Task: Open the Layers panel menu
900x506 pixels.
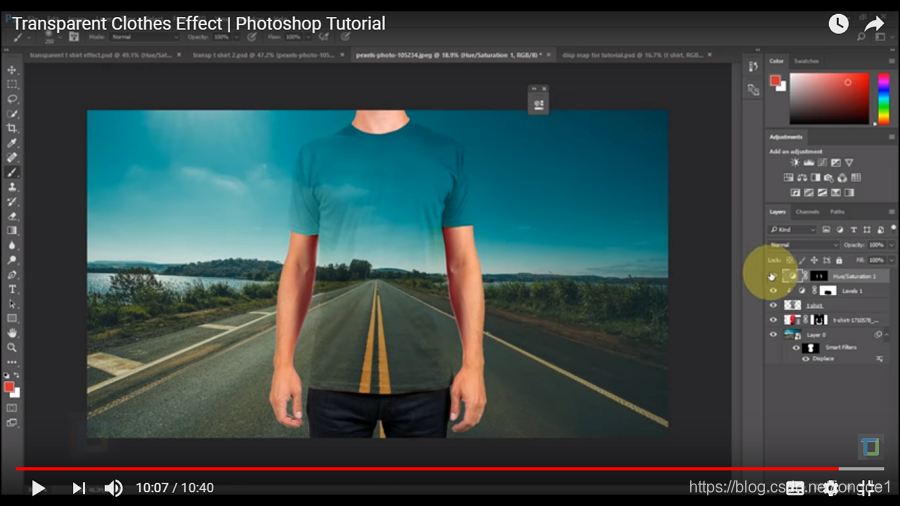Action: pos(891,212)
